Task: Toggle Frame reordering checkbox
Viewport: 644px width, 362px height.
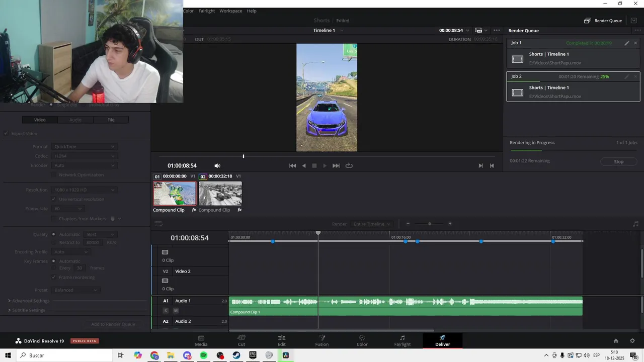Action: 54,277
